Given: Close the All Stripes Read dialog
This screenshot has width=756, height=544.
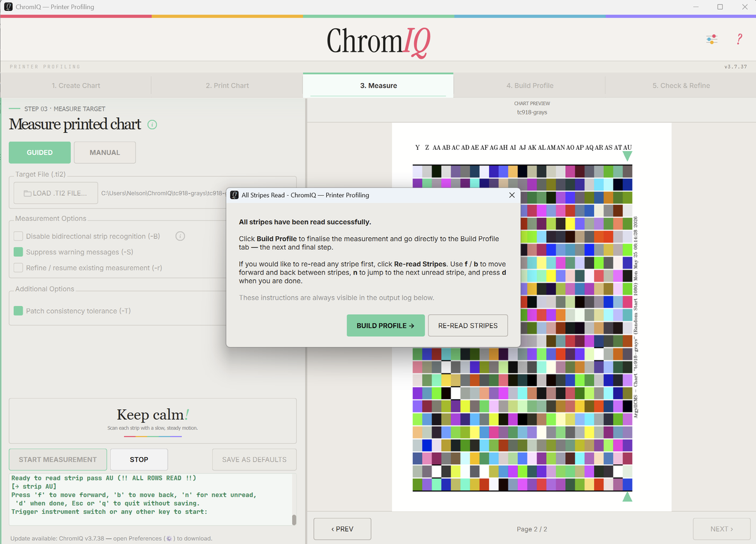Looking at the screenshot, I should click(x=512, y=195).
